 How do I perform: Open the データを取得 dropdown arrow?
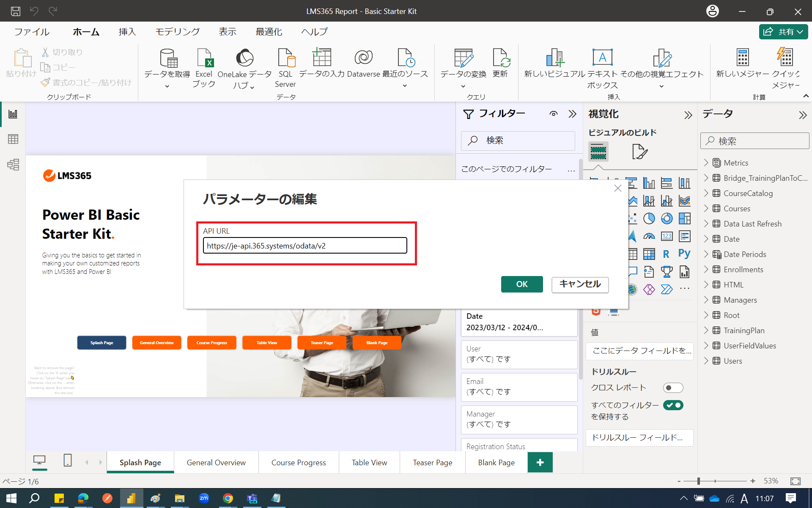[x=167, y=86]
